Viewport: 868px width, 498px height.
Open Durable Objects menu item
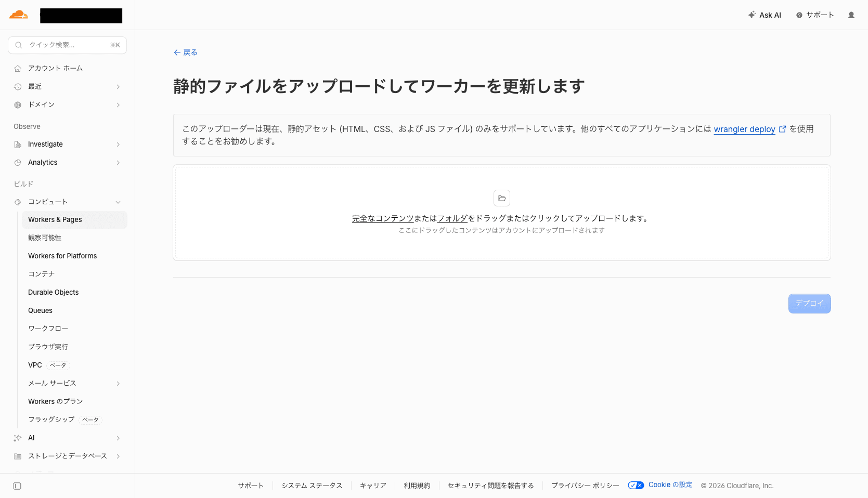pos(74,293)
